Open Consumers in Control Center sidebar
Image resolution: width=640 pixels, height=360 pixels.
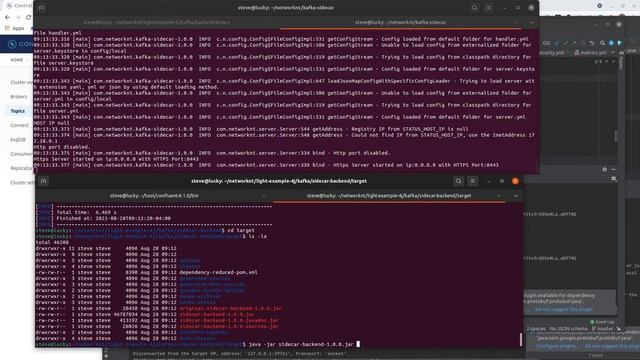(21, 154)
